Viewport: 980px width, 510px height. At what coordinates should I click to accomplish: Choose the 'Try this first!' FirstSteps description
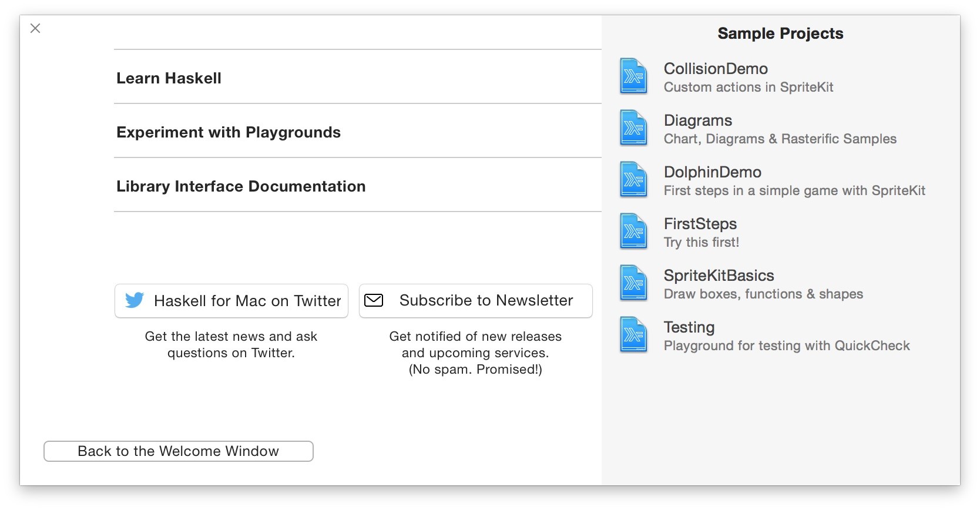tap(702, 242)
